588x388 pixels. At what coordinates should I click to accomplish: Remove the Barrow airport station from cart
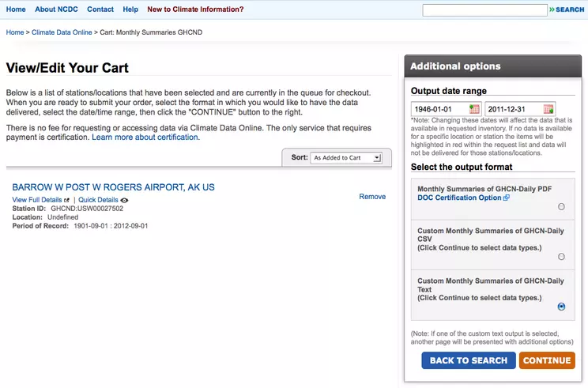coord(372,197)
